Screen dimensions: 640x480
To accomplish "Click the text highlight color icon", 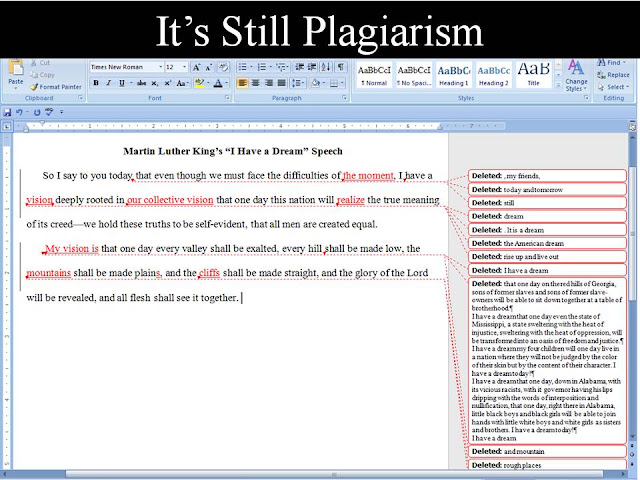I will coord(199,83).
